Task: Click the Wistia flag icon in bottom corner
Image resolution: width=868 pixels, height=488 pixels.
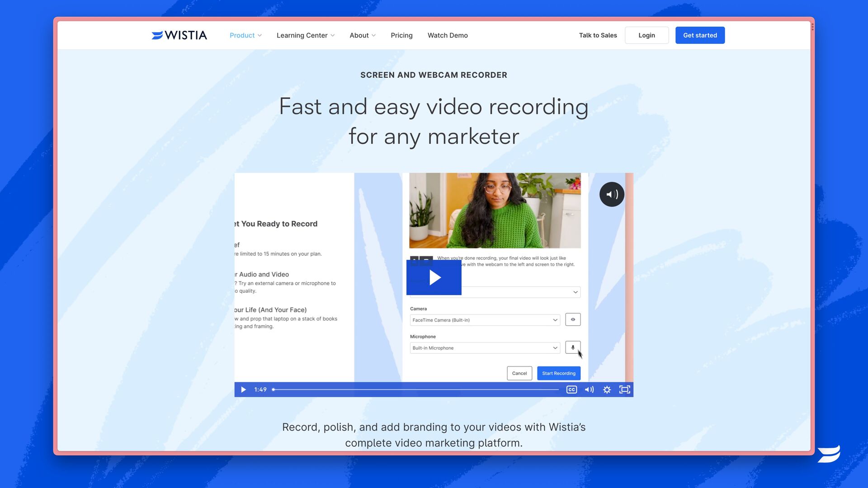Action: pyautogui.click(x=829, y=454)
